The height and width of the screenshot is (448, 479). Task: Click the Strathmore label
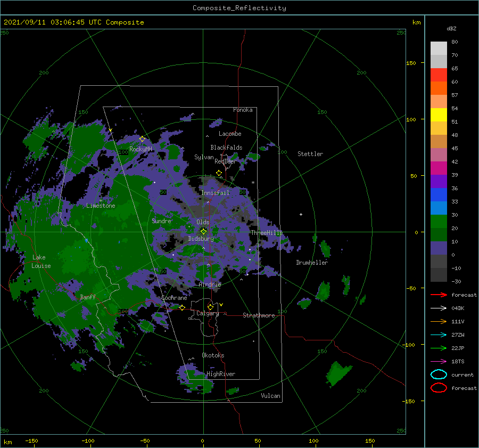click(259, 315)
